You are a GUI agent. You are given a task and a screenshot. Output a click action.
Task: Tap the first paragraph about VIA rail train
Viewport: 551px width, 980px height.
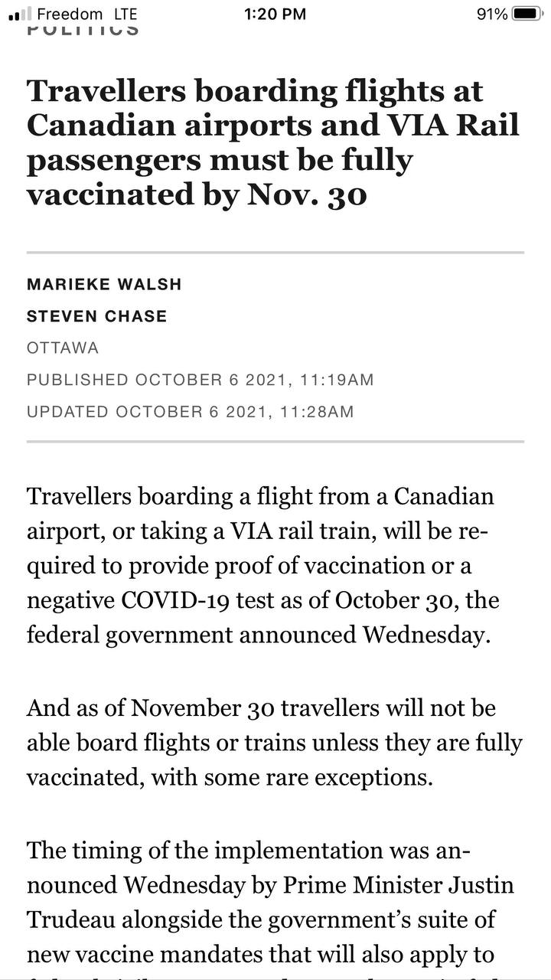tap(263, 566)
